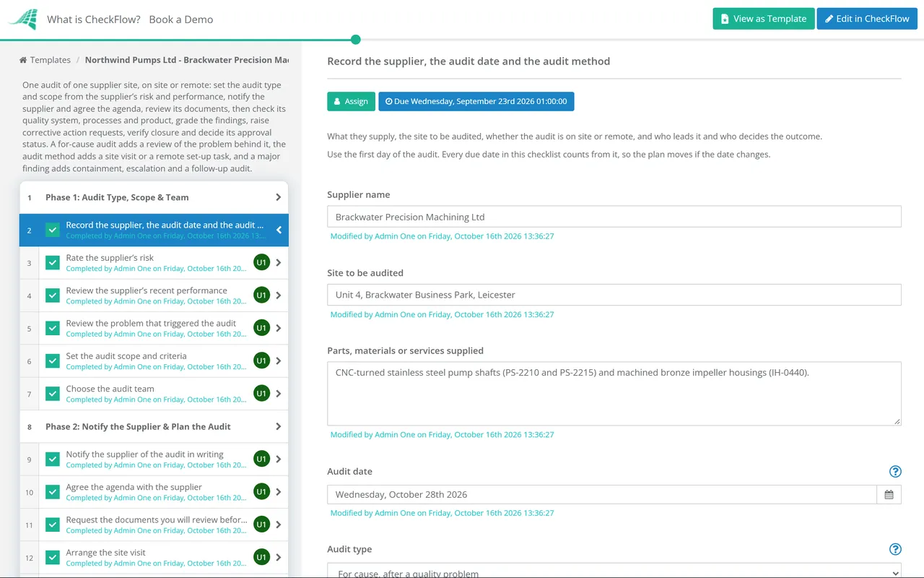Open the Audit date calendar picker icon
Screen dimensions: 924x578
889,495
